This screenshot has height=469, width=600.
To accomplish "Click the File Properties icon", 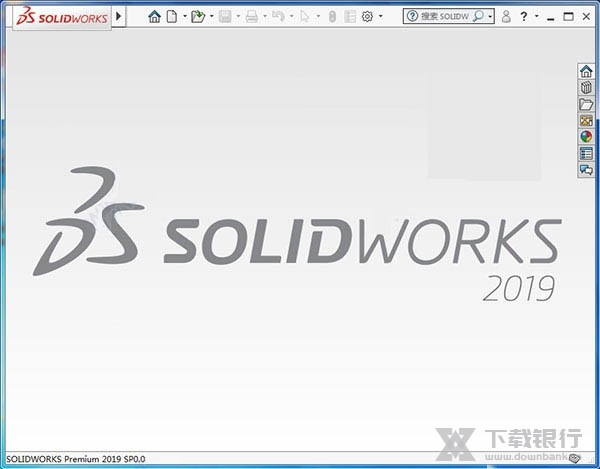I will (350, 16).
